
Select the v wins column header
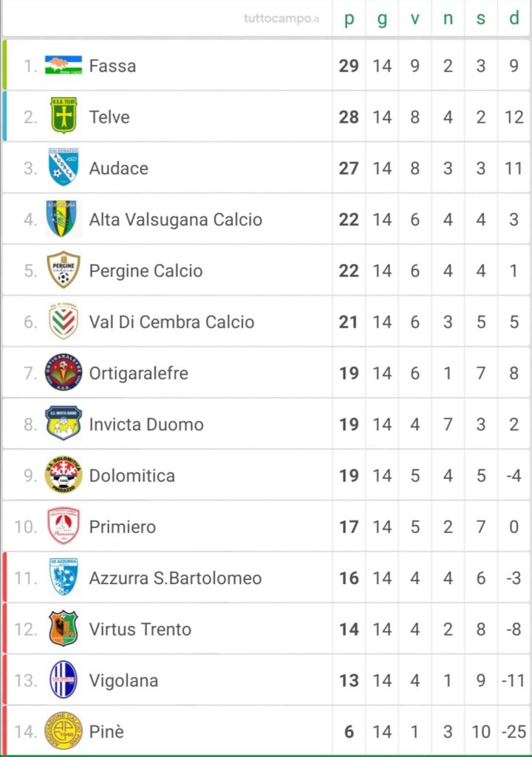(x=415, y=18)
